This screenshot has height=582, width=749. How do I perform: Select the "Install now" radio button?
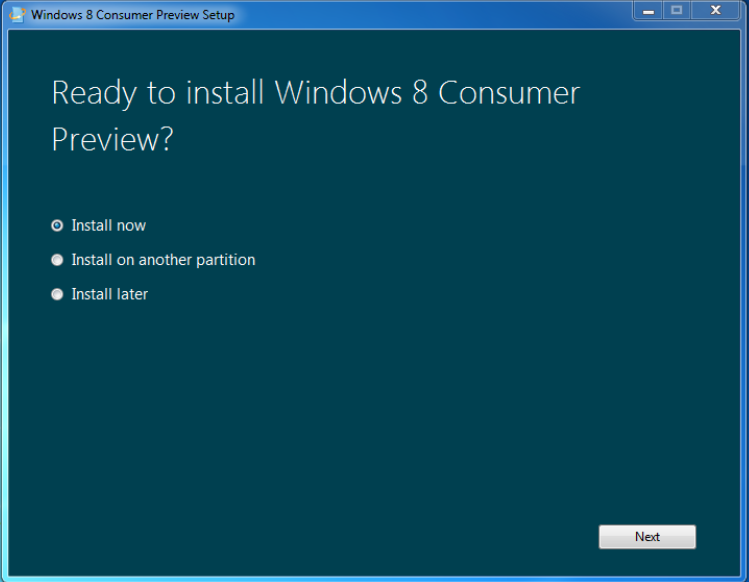(x=57, y=226)
